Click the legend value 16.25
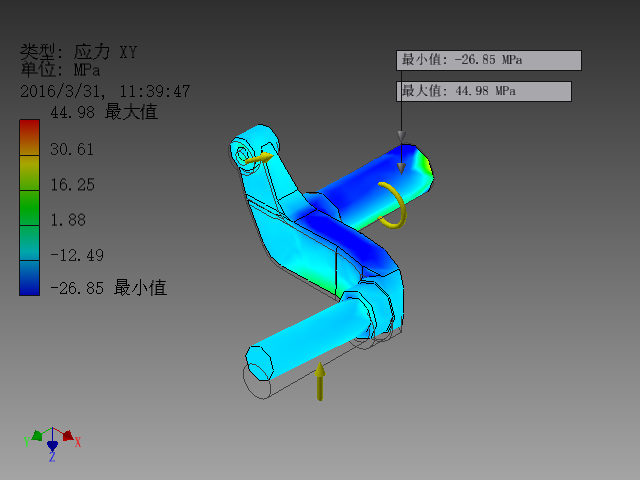 pos(73,185)
